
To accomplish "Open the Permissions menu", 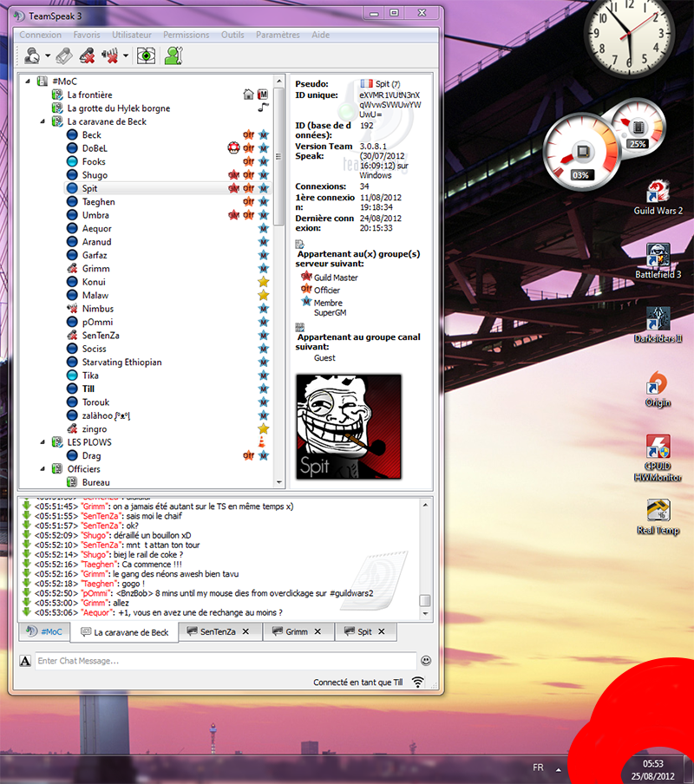I will (186, 35).
